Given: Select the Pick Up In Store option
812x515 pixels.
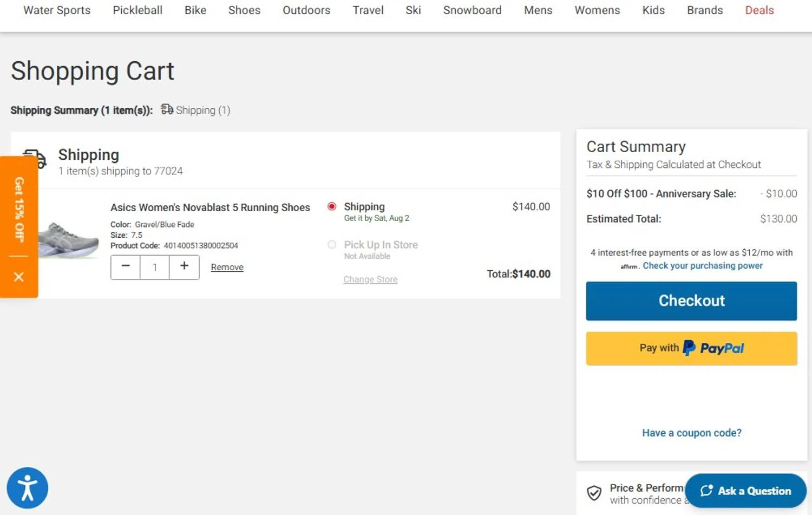Looking at the screenshot, I should tap(332, 245).
